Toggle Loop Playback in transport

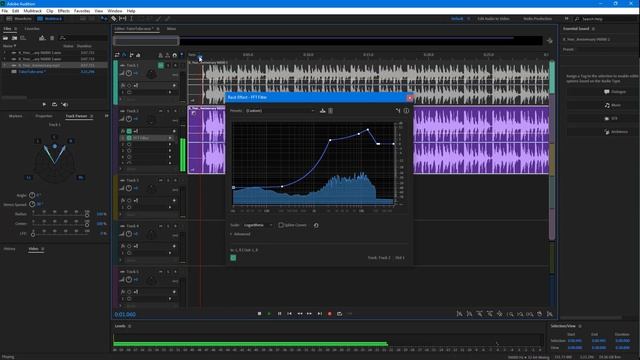click(340, 313)
